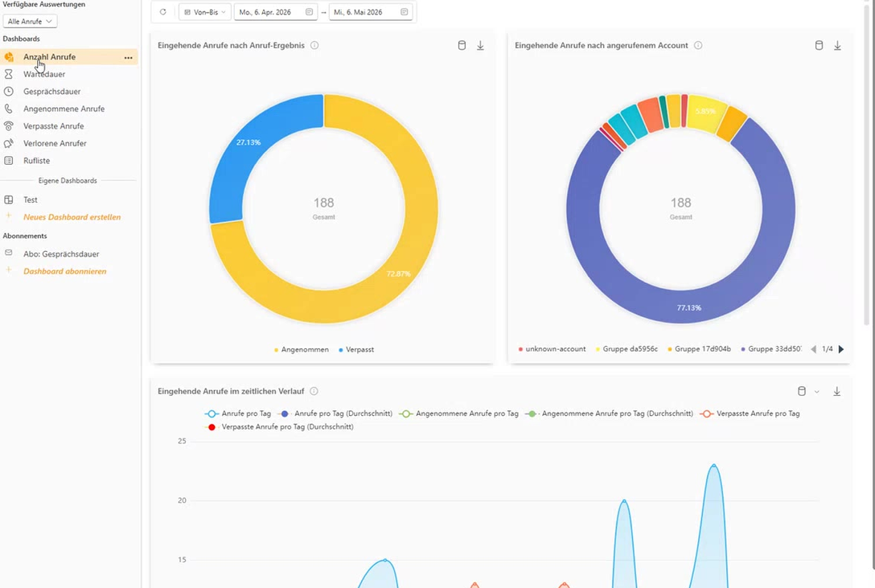Open the Von-Bis range type dropdown
The height and width of the screenshot is (588, 875).
pyautogui.click(x=205, y=12)
